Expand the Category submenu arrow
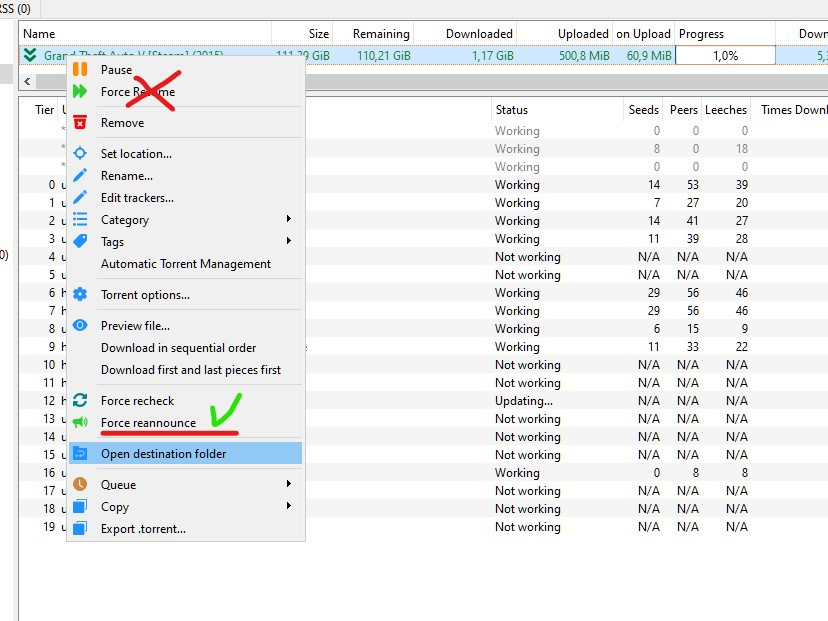 (289, 220)
